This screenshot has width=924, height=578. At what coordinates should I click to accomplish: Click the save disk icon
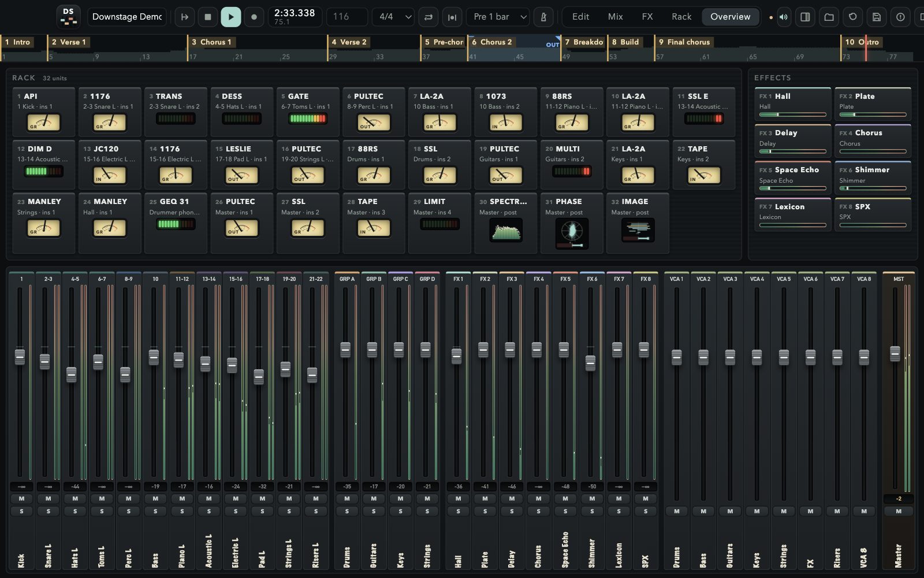click(876, 17)
